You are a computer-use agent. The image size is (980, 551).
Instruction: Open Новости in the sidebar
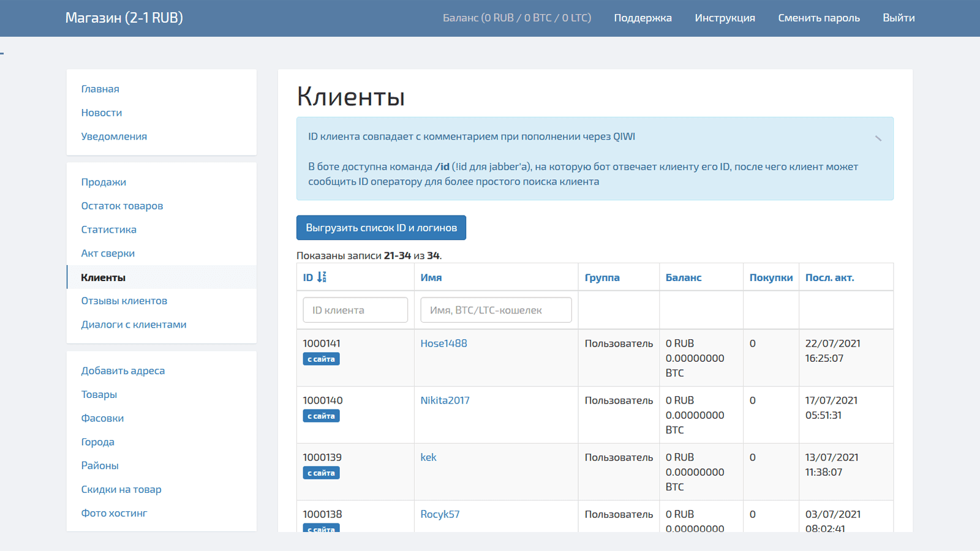(x=102, y=113)
